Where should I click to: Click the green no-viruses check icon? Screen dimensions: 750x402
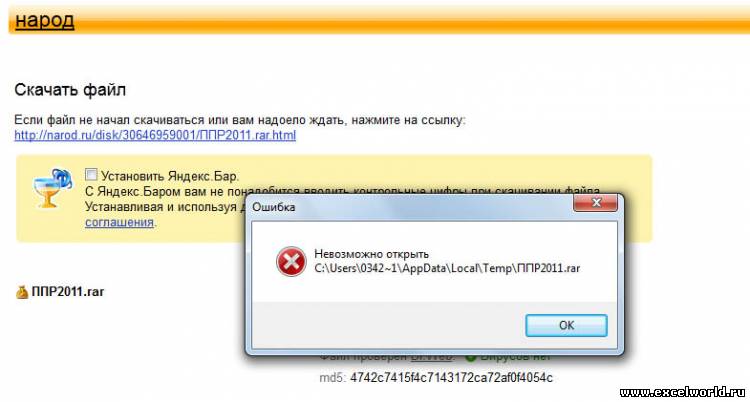click(x=470, y=357)
